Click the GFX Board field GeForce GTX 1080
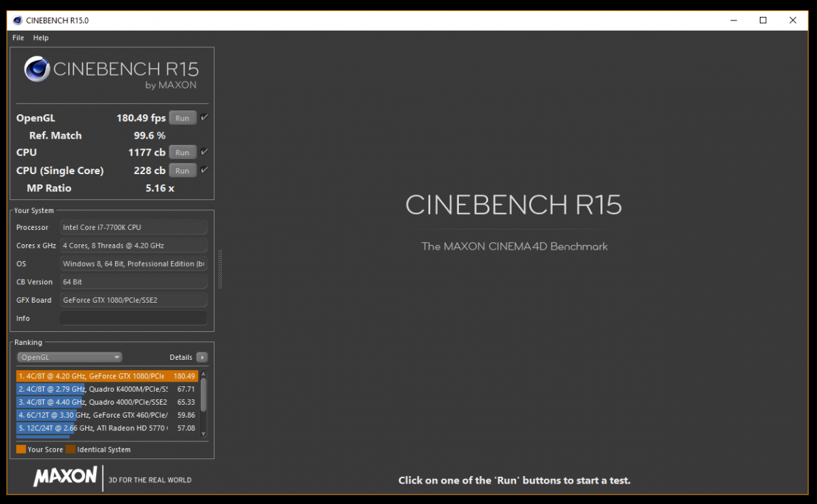Screen dimensions: 817x504 pyautogui.click(x=133, y=300)
